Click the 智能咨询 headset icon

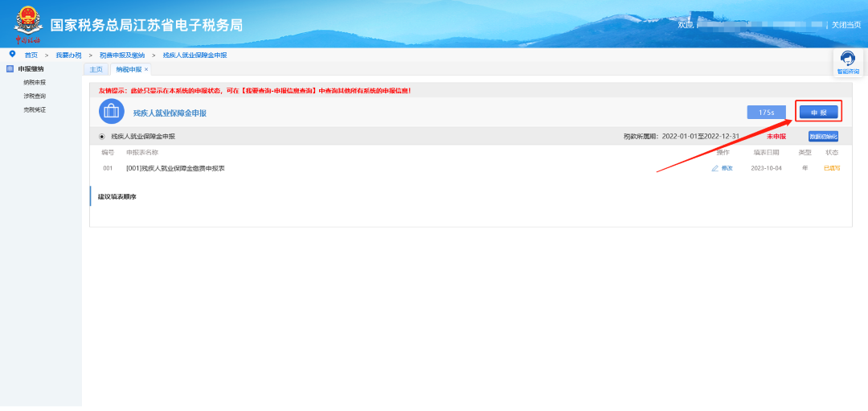point(847,60)
